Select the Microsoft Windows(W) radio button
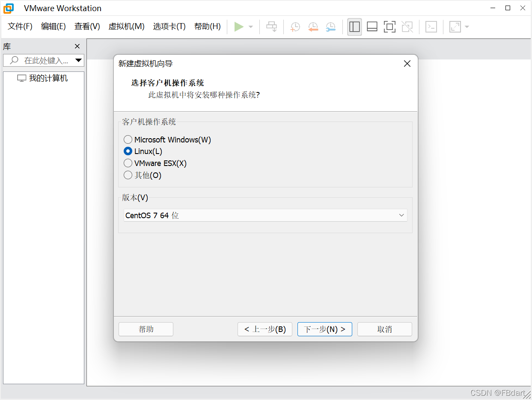532x400 pixels. (x=128, y=139)
